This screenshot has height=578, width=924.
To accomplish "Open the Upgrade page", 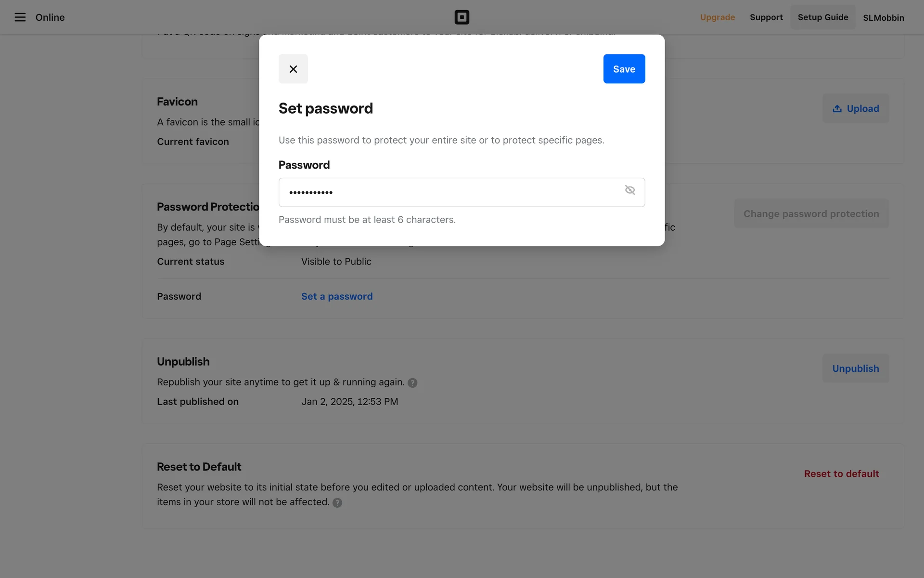I will coord(717,17).
